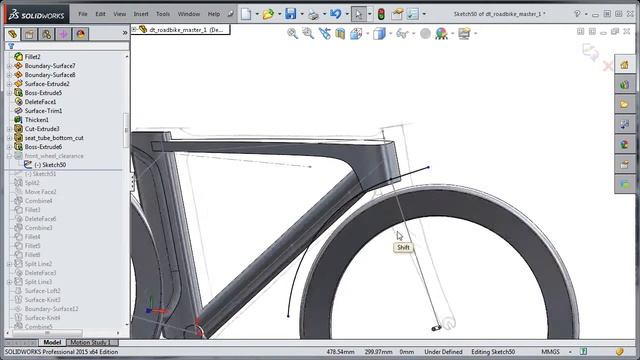This screenshot has height=360, width=640.
Task: Open dropdown arrow next to Undo
Action: click(347, 14)
